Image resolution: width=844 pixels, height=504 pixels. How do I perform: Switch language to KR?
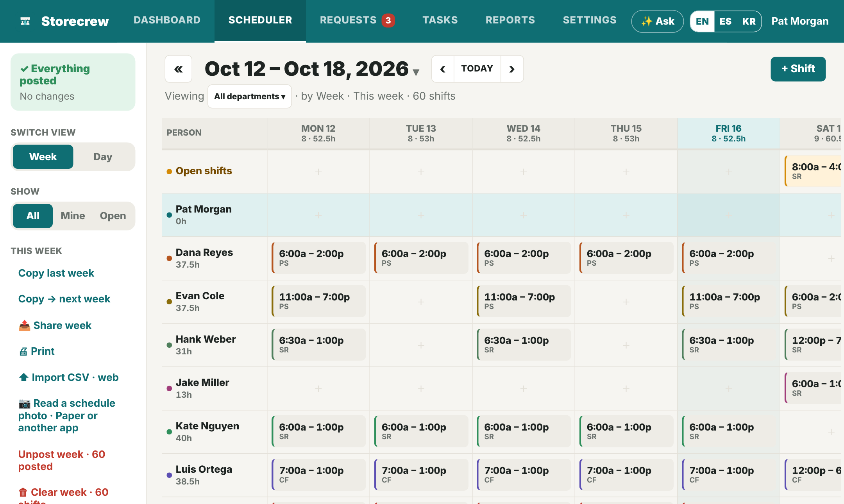tap(749, 21)
